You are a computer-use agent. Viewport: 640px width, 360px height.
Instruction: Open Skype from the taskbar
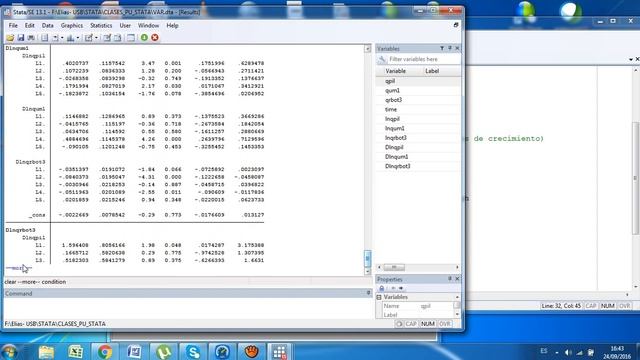pos(193,352)
